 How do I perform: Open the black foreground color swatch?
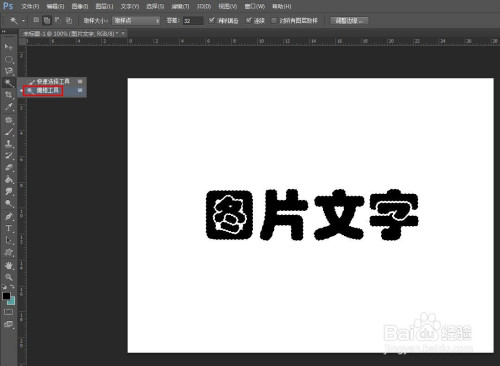point(6,296)
